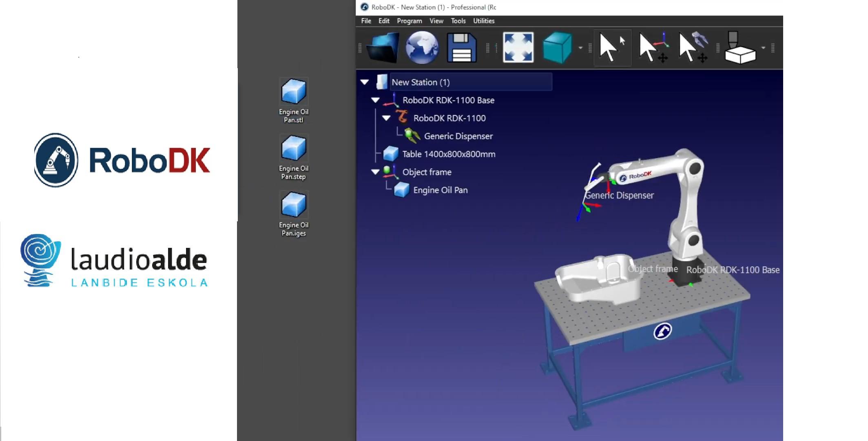
Task: Collapse the New Station (1) tree node
Action: [x=365, y=82]
